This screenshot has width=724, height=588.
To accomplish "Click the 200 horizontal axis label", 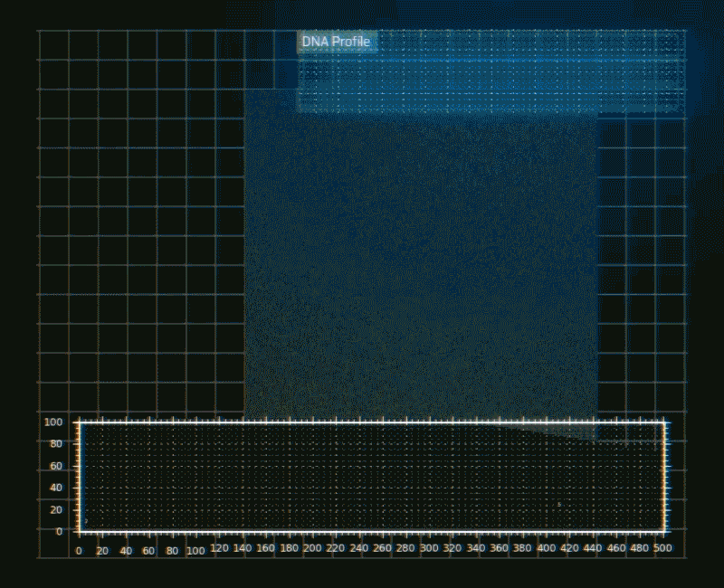I will point(312,548).
